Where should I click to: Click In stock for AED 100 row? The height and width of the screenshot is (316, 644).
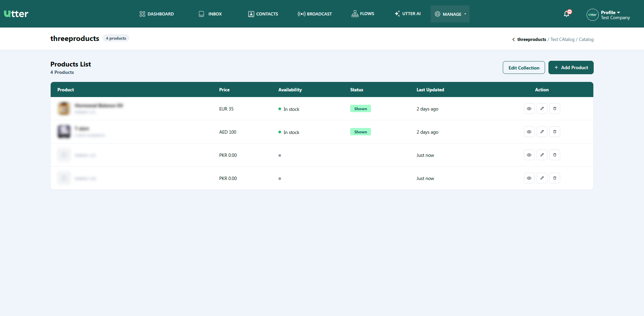(x=289, y=132)
